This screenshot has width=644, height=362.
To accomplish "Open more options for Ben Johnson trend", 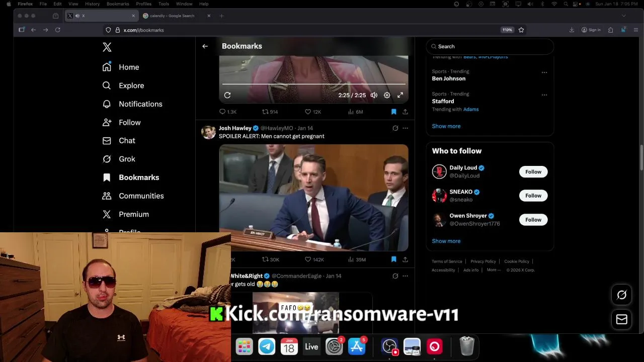I will click(x=544, y=72).
